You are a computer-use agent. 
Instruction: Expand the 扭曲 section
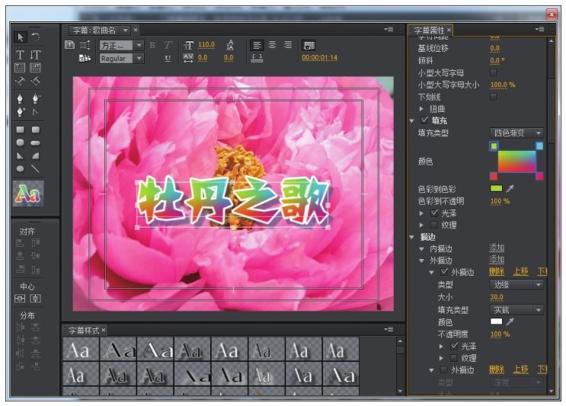click(x=421, y=109)
